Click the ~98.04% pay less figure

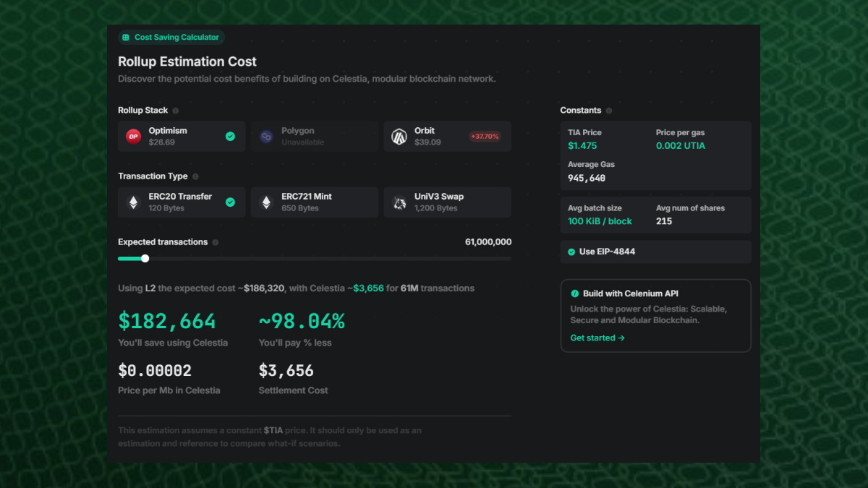click(302, 321)
